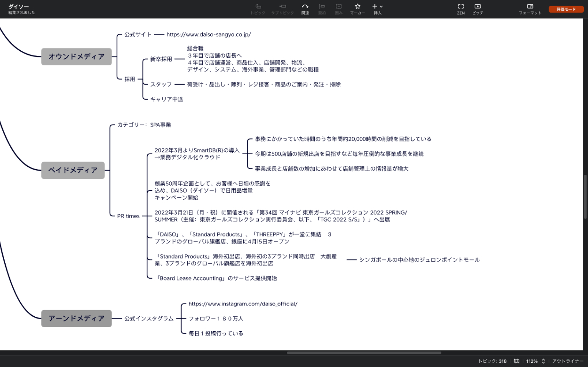Click the 要約 (Summary) toolbar icon
Screen dimensions: 588x367
coord(322,7)
